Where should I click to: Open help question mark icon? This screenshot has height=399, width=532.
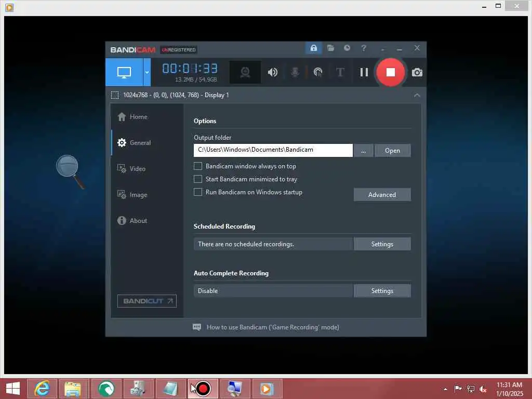coord(363,48)
